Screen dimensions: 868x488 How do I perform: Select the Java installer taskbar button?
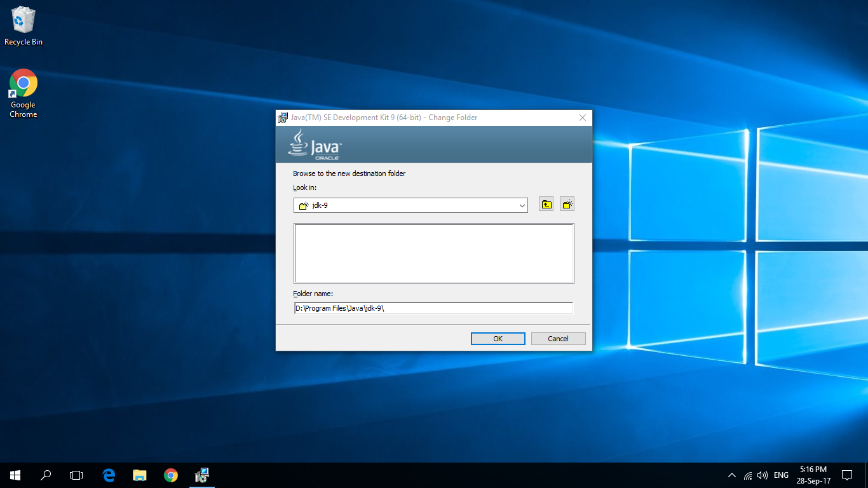tap(201, 475)
